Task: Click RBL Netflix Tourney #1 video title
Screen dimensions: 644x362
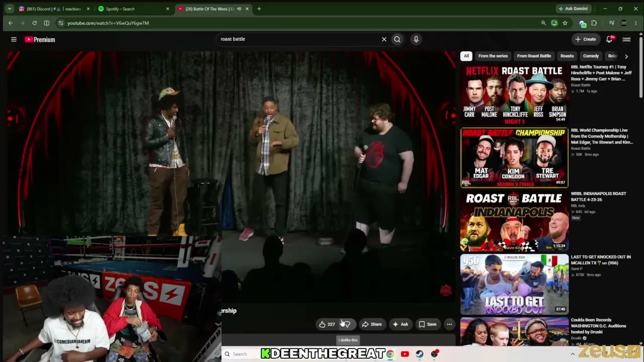Action: click(601, 73)
